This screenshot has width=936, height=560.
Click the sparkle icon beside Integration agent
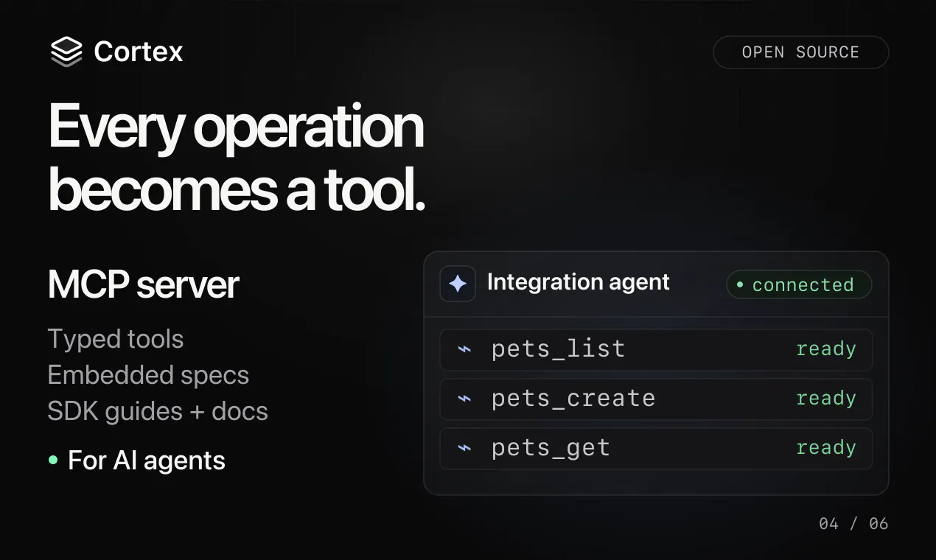point(458,284)
